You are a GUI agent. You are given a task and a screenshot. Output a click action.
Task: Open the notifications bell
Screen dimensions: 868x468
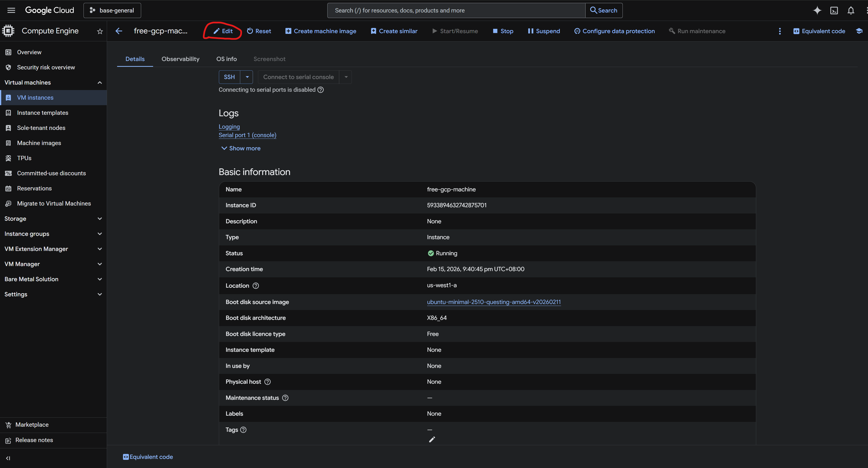[x=851, y=11]
